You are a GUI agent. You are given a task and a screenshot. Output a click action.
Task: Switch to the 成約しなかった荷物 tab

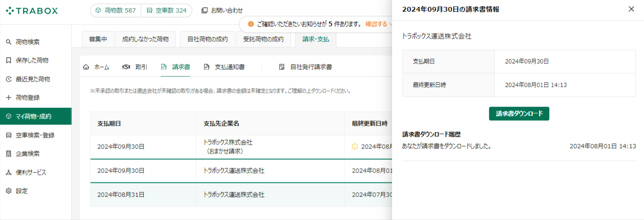pos(145,40)
